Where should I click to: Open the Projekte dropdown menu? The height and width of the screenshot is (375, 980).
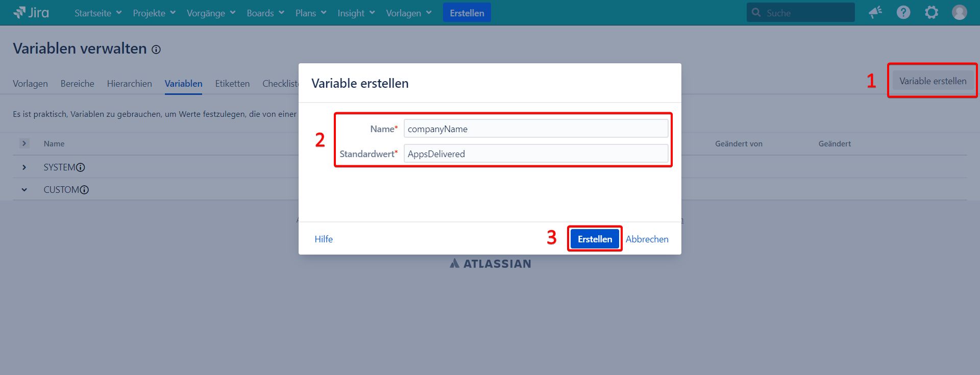154,13
